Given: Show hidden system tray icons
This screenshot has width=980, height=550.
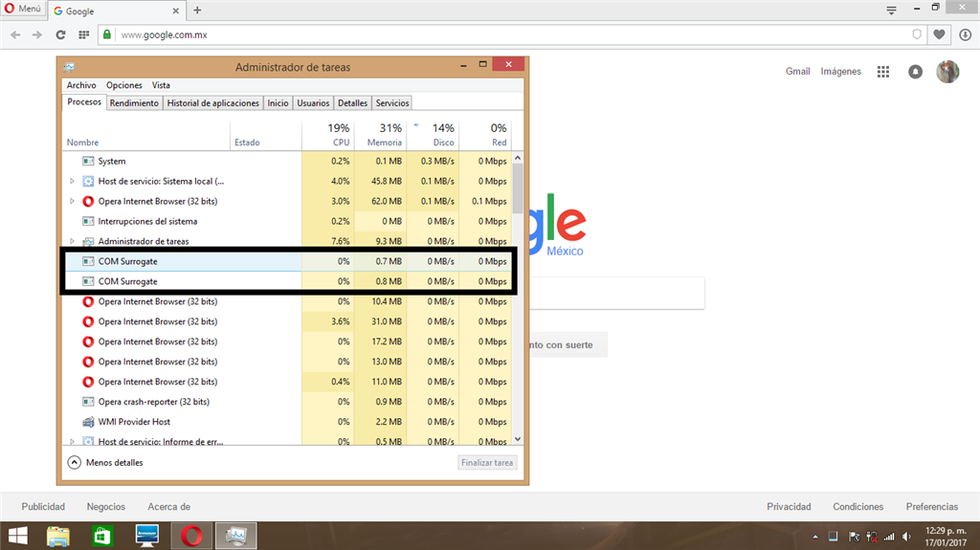Looking at the screenshot, I should [815, 537].
